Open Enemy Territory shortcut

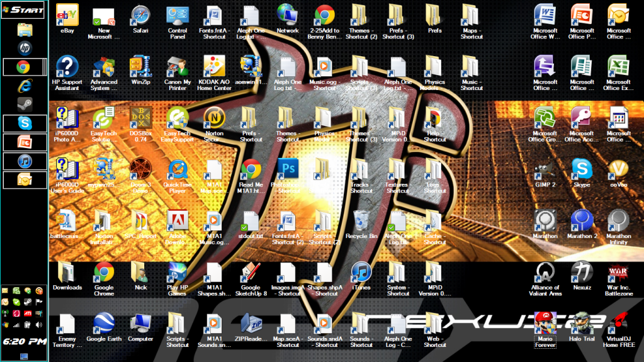tap(67, 329)
